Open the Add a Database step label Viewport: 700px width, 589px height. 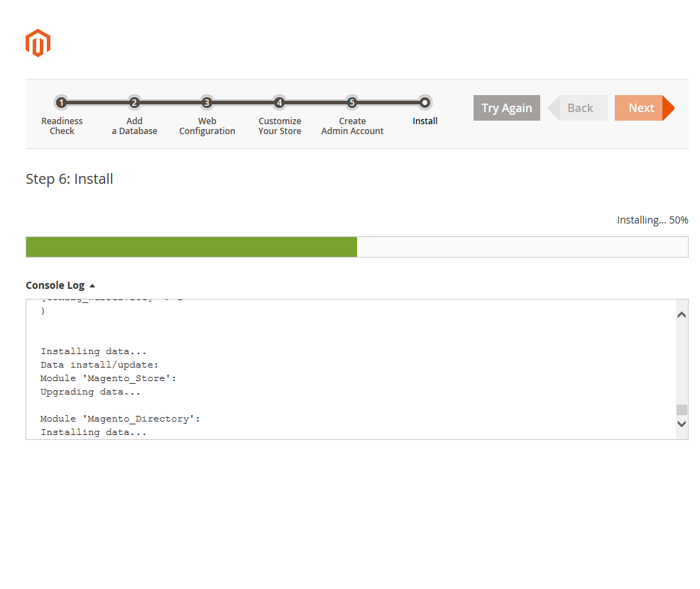click(x=134, y=126)
